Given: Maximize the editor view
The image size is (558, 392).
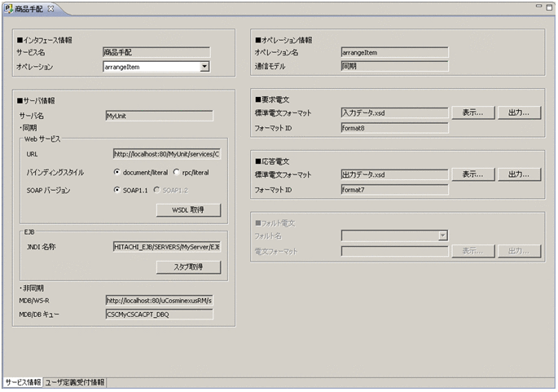Looking at the screenshot, I should tap(550, 7).
